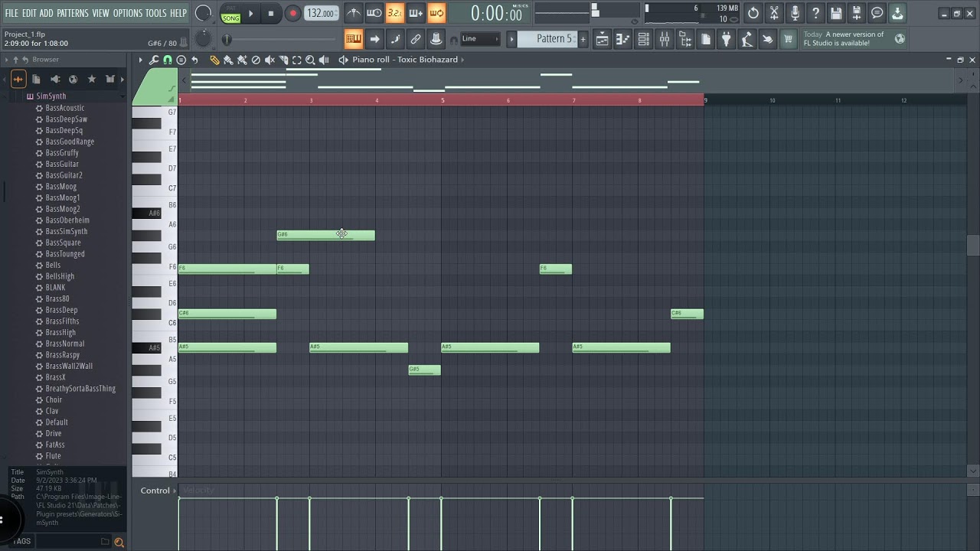
Task: Open the Channel rack view button
Action: 644,39
